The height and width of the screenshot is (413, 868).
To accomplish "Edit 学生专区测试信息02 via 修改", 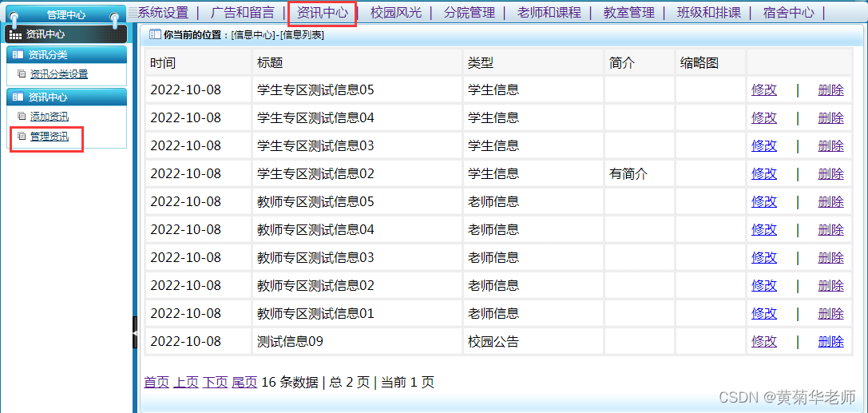I will (x=764, y=174).
